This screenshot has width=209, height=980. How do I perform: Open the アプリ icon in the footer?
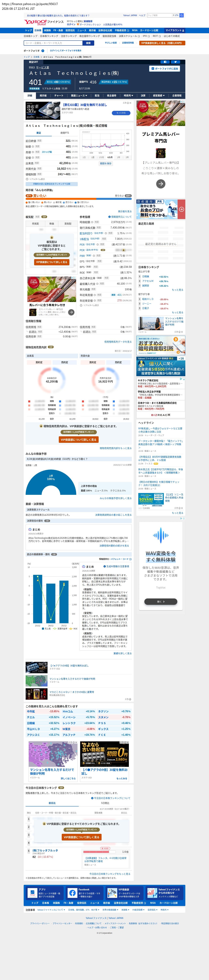pyautogui.click(x=32, y=893)
